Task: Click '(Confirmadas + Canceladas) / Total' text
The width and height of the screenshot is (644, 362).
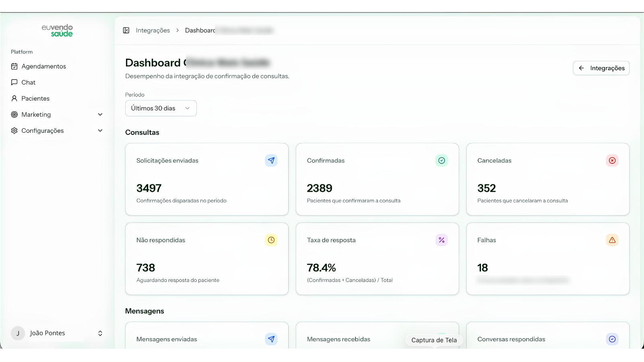Action: 350,280
